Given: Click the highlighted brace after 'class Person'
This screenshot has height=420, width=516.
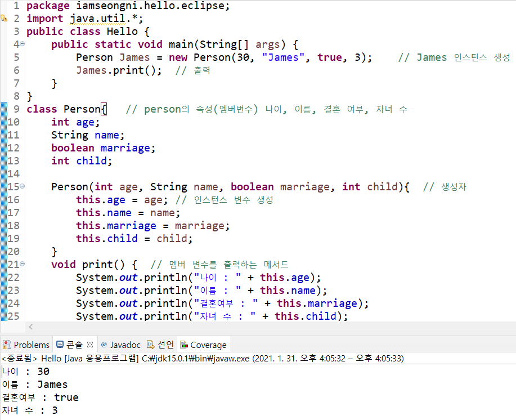Looking at the screenshot, I should [104, 109].
